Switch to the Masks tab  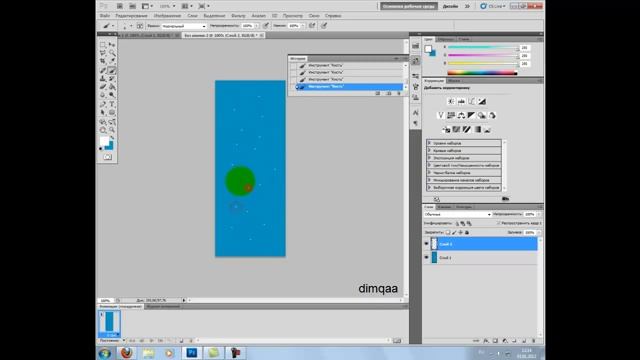pos(454,81)
